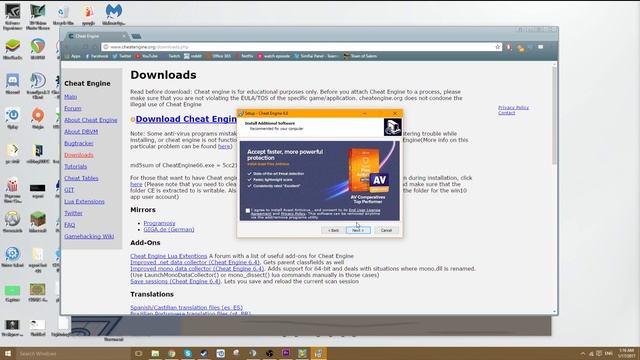Open the Discord desktop icon
The image size is (640, 360).
[13, 84]
